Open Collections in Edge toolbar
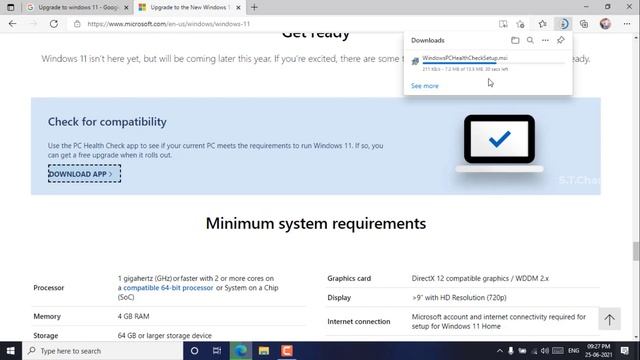This screenshot has height=360, width=640. click(x=584, y=24)
